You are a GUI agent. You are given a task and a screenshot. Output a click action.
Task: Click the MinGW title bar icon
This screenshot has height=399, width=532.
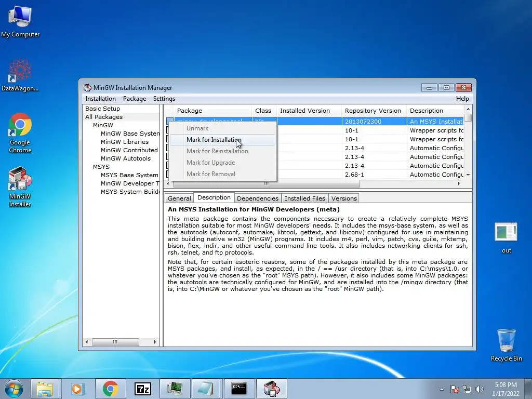[x=87, y=87]
